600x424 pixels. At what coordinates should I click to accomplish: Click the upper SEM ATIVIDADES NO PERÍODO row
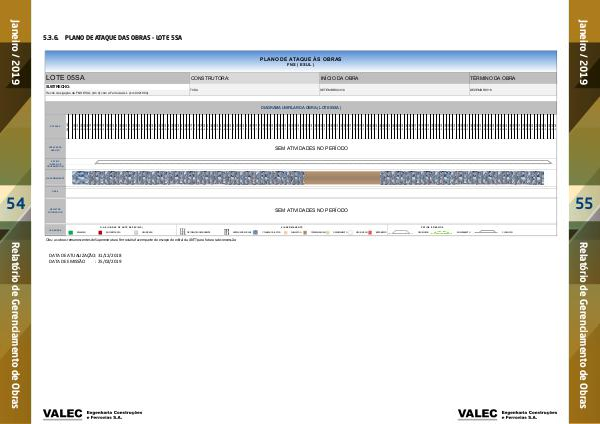[311, 147]
